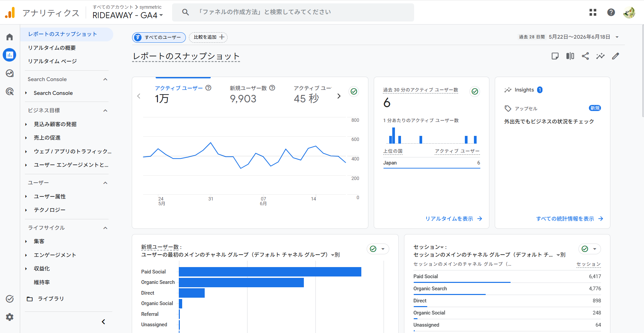
Task: Open the user account avatar
Action: [x=629, y=12]
